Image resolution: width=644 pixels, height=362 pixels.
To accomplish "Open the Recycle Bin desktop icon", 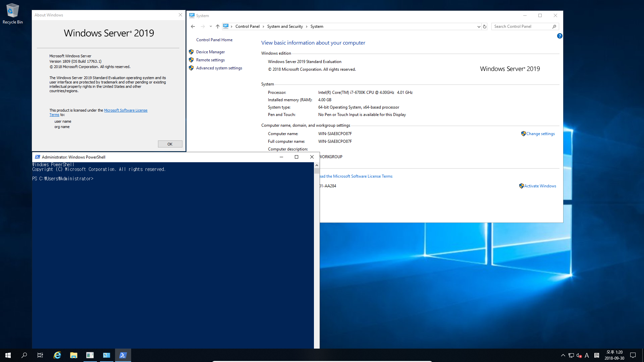I will pyautogui.click(x=12, y=13).
